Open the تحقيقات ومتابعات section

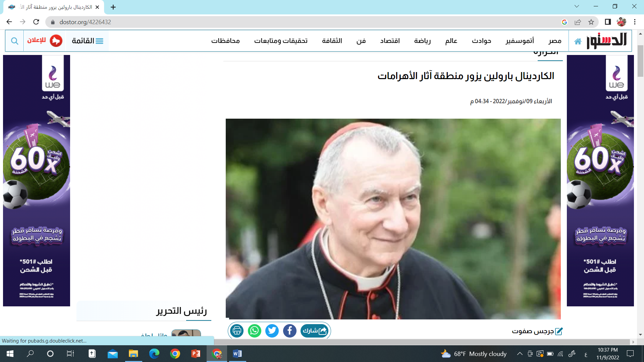coord(281,41)
